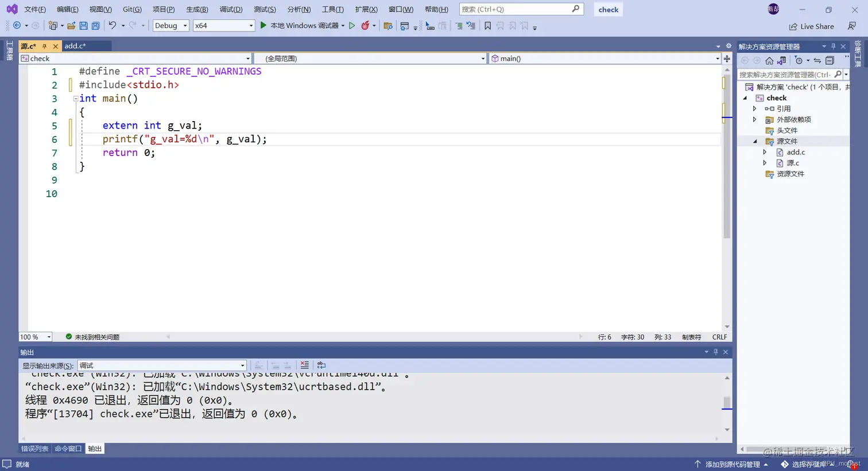
Task: Click the new project icon in the toolbar
Action: click(x=53, y=26)
